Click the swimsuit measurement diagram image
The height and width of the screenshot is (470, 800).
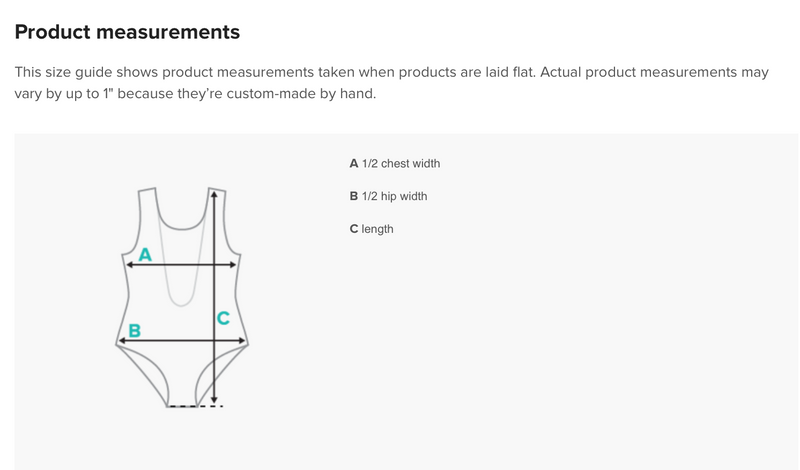pos(182,297)
